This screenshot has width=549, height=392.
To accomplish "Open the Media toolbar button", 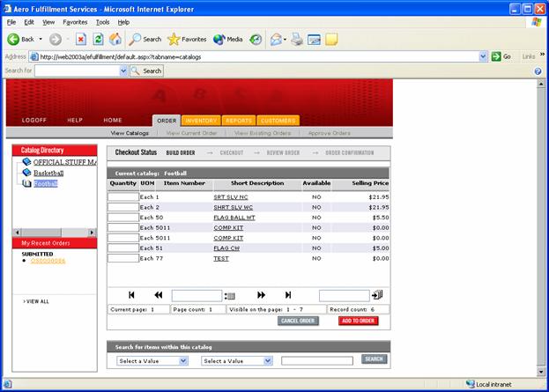I will 228,39.
